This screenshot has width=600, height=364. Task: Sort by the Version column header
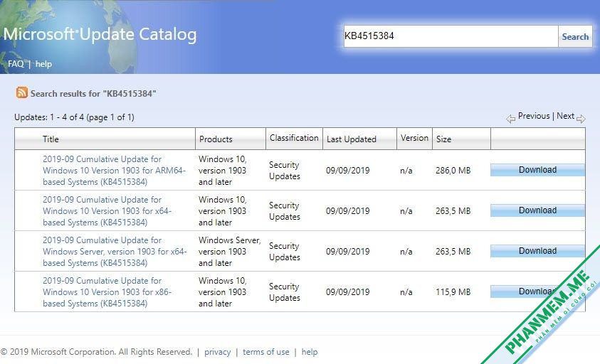coord(414,138)
